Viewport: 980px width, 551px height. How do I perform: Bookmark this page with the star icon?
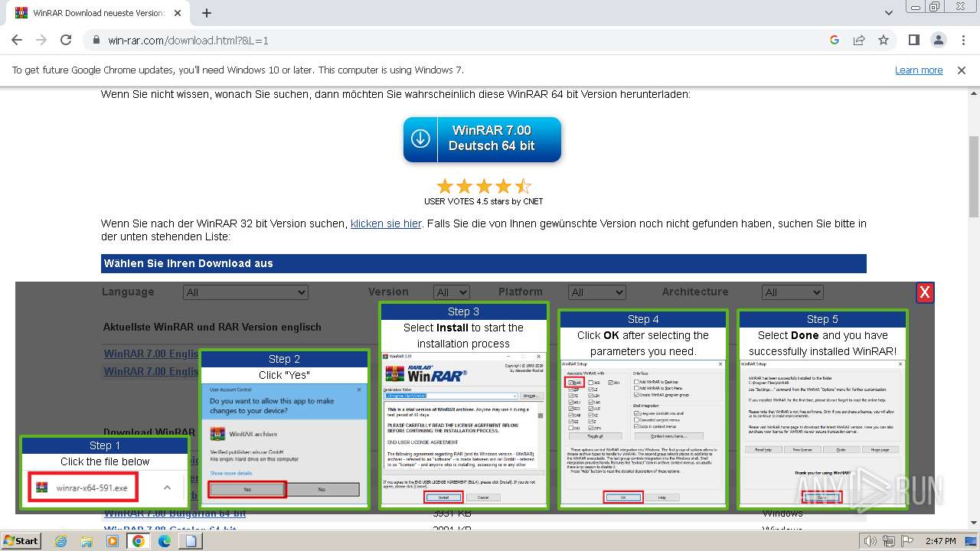tap(884, 40)
